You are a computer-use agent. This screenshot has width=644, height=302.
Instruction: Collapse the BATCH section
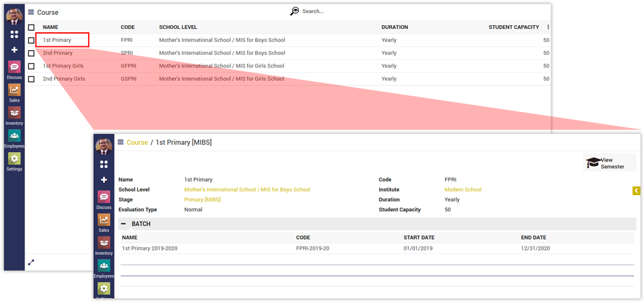(123, 223)
